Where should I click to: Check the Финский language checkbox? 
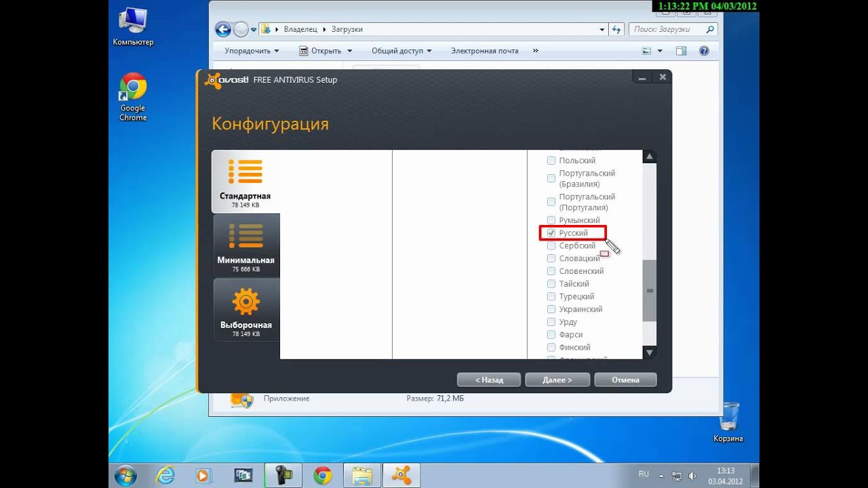click(x=551, y=348)
